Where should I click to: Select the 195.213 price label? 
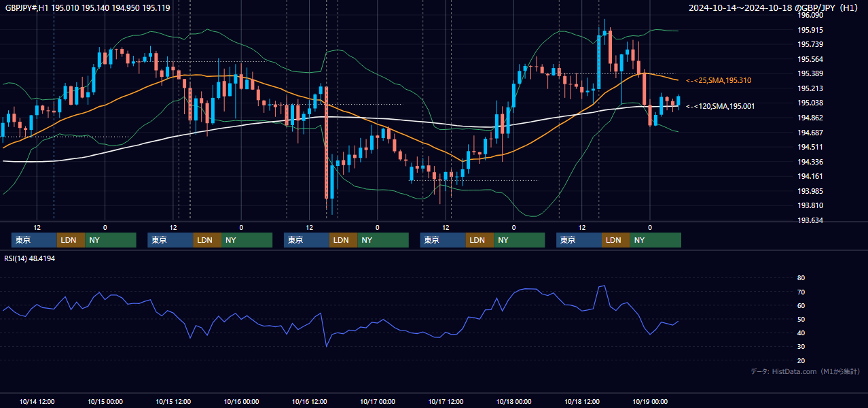pyautogui.click(x=810, y=88)
